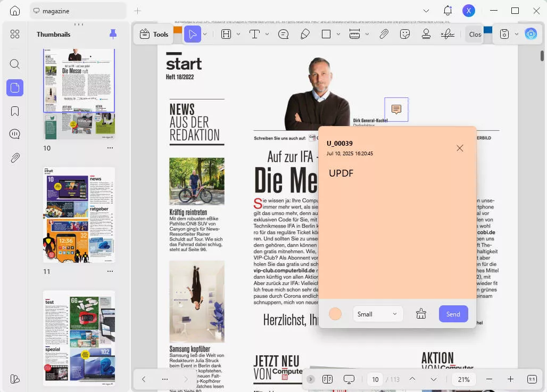Image resolution: width=547 pixels, height=392 pixels.
Task: Switch to the magazine document tab
Action: click(78, 10)
